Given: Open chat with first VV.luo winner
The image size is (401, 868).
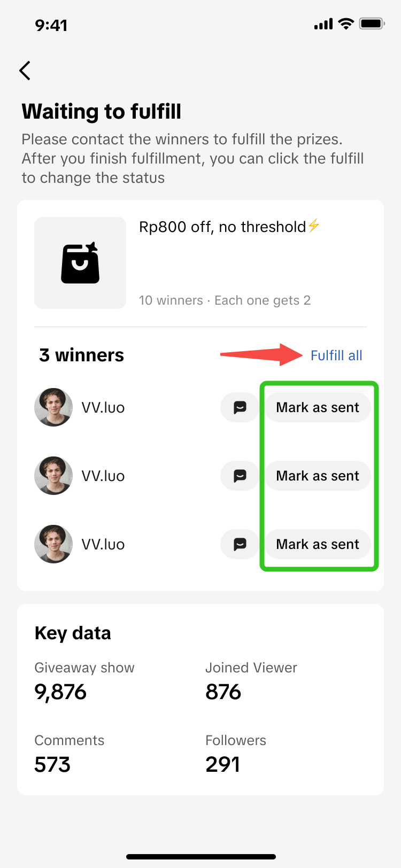Looking at the screenshot, I should click(240, 407).
